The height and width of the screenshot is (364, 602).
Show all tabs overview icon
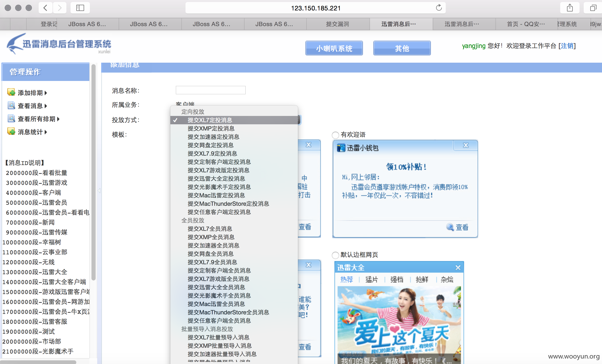pyautogui.click(x=593, y=8)
